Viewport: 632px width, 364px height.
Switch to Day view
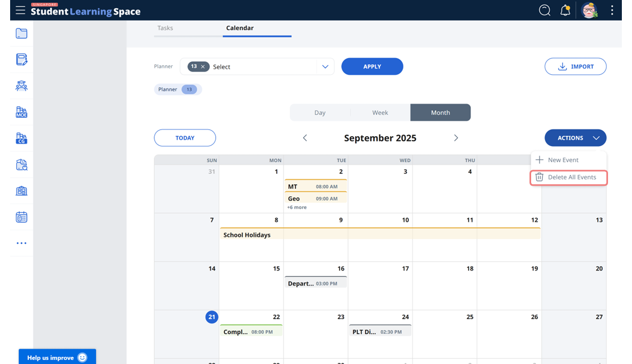pyautogui.click(x=320, y=112)
